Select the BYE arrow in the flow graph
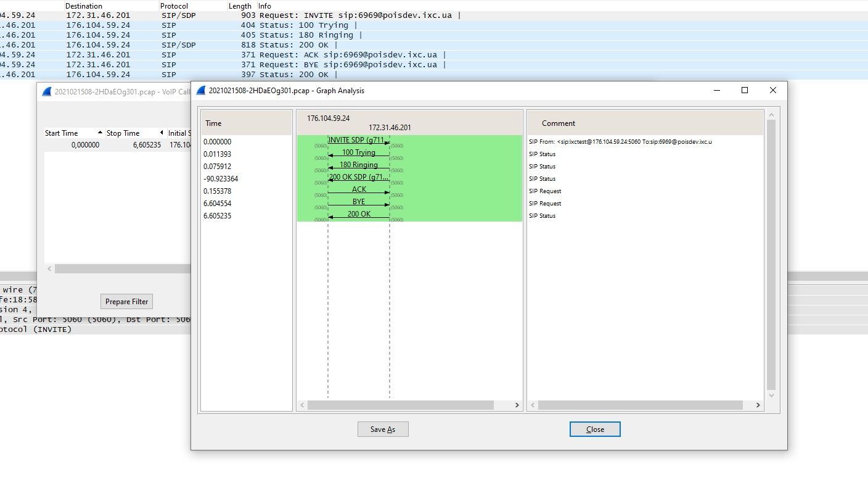Viewport: 868px width, 485px height. pyautogui.click(x=358, y=202)
